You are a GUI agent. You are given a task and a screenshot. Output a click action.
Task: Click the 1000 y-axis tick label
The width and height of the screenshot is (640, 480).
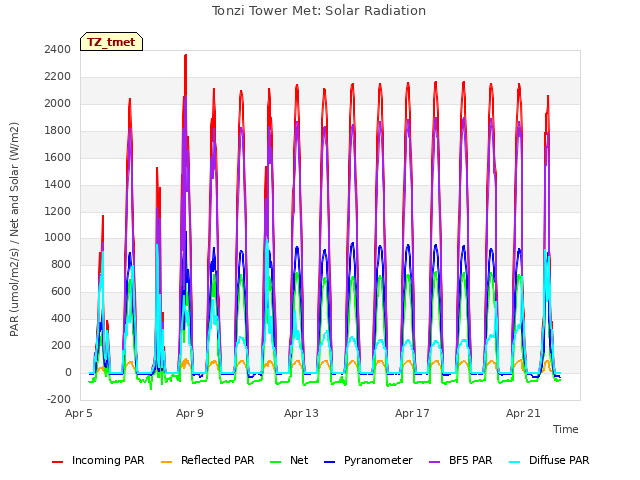58,238
